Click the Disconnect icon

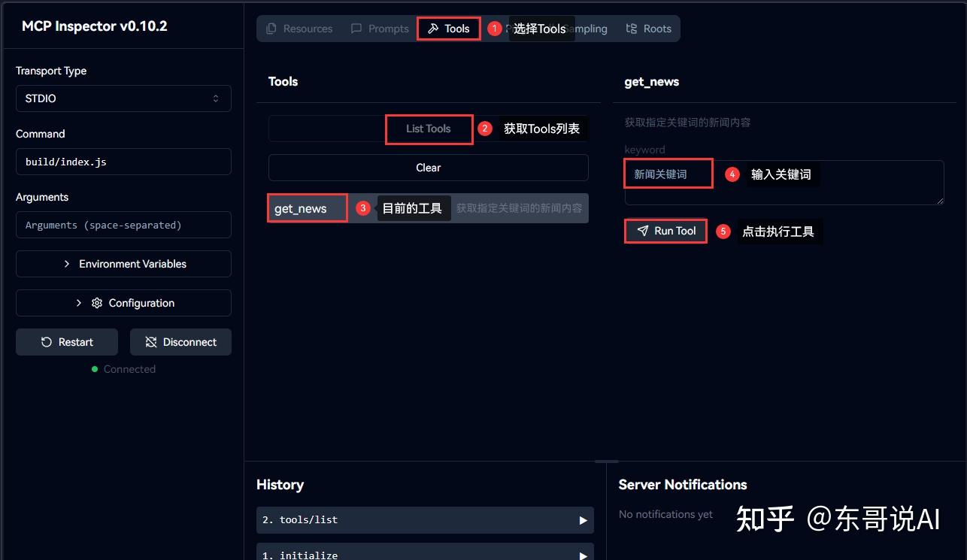pyautogui.click(x=153, y=342)
